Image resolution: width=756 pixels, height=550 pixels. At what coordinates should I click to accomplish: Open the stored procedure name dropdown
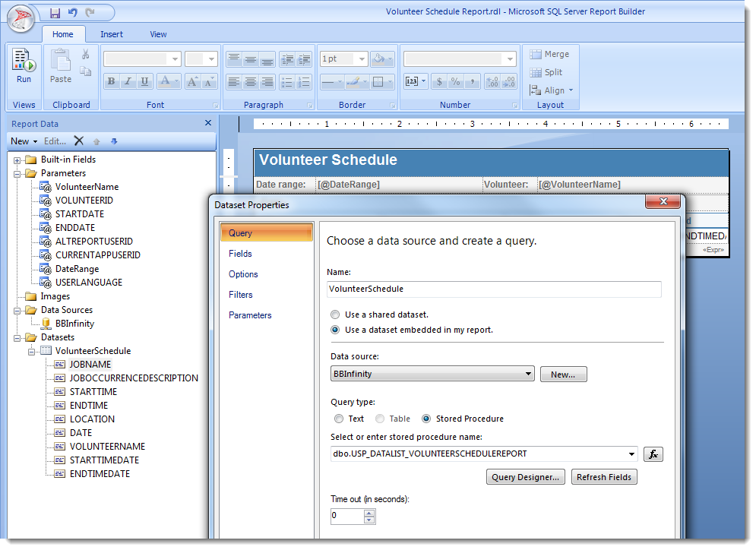(x=631, y=454)
